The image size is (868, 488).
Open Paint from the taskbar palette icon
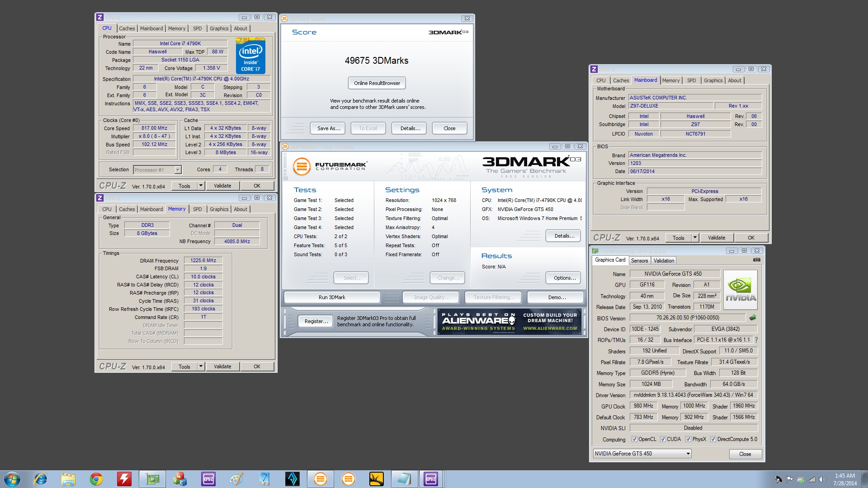click(236, 479)
